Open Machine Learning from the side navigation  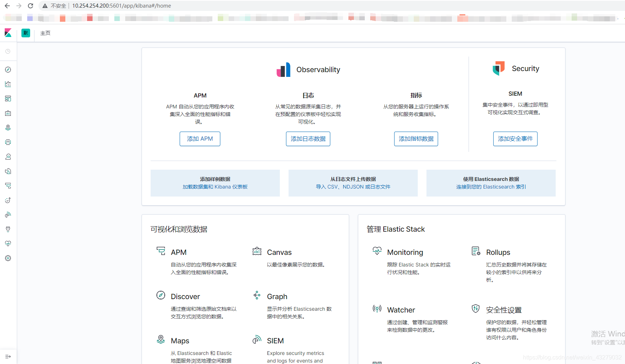8,142
